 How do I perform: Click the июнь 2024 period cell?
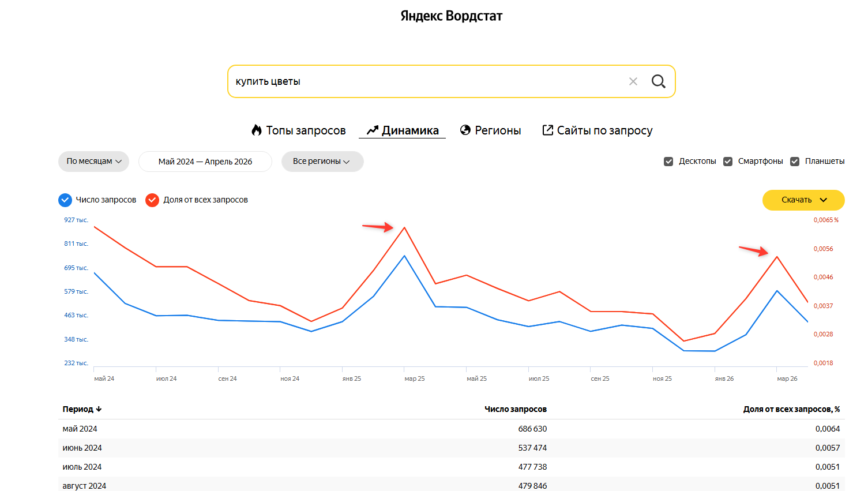(x=82, y=448)
